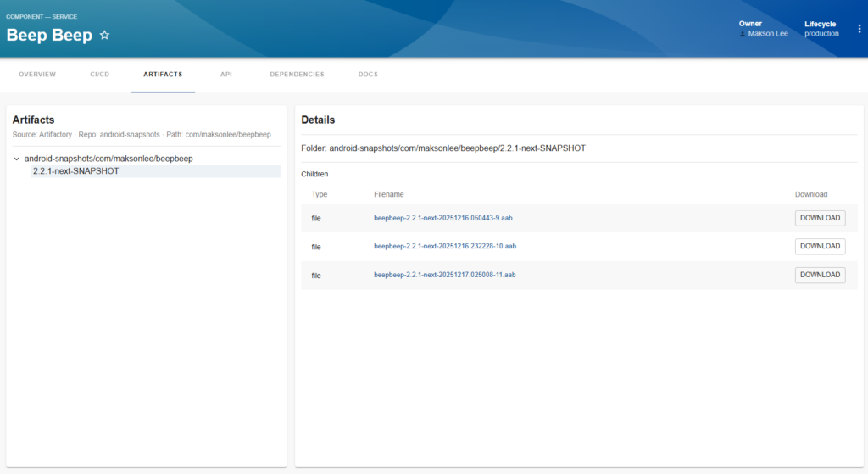This screenshot has width=868, height=474.
Task: Click the Makson Lee owner link
Action: pos(768,34)
